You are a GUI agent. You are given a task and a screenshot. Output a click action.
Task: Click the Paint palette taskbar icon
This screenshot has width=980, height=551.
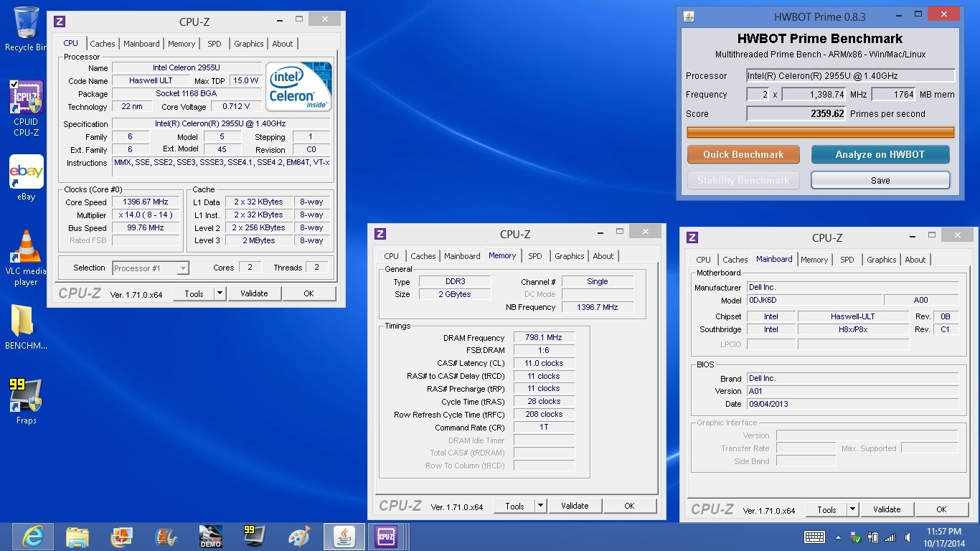pos(298,536)
